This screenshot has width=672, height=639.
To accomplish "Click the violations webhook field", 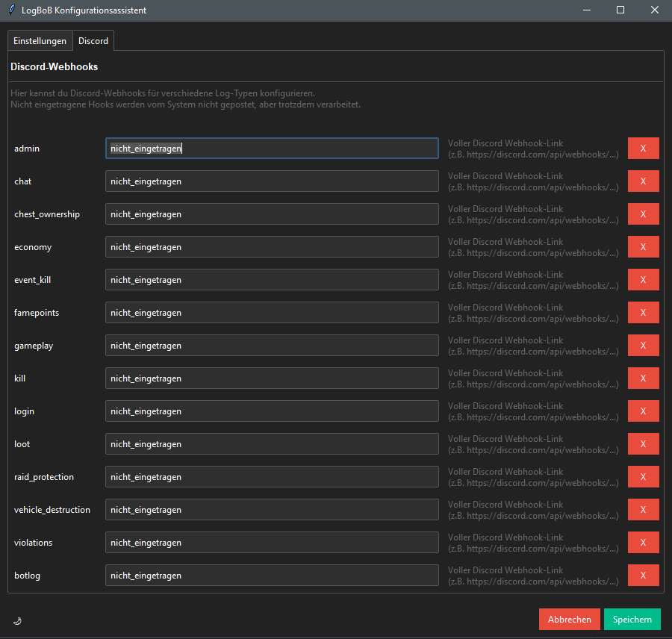I will tap(272, 543).
